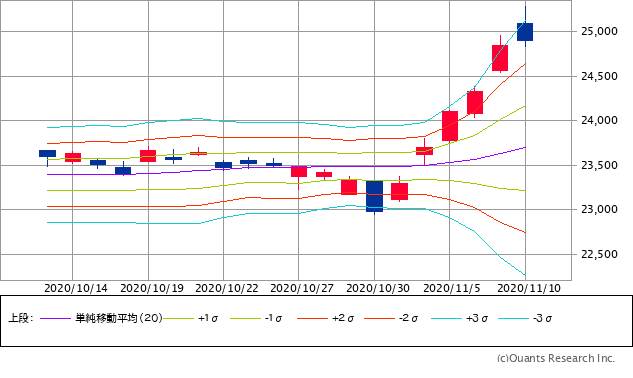Click the cyan +3σ legend line sample
Image resolution: width=633 pixels, height=378 pixels.
446,319
